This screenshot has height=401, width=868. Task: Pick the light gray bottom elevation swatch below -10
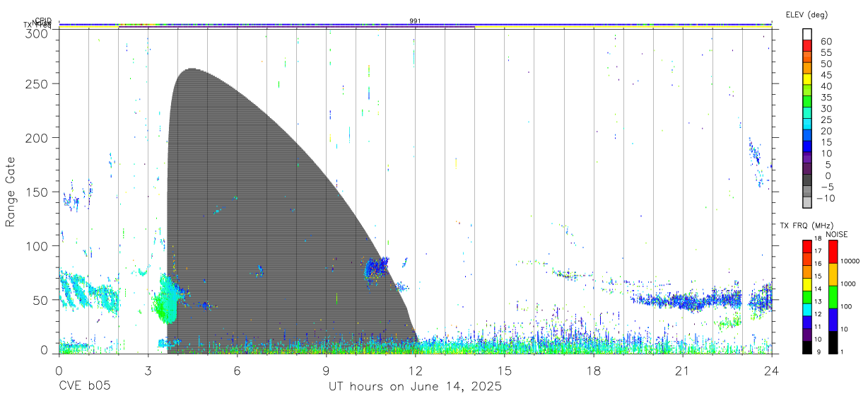click(x=808, y=203)
